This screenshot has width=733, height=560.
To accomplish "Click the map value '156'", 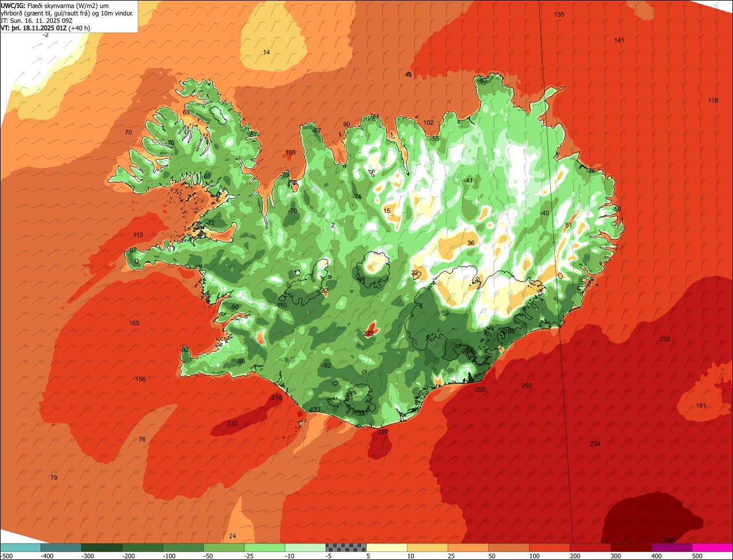I will pos(140,380).
